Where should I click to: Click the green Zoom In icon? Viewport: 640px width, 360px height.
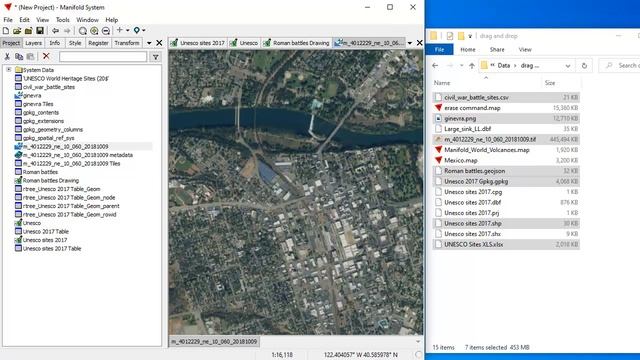tap(94, 31)
